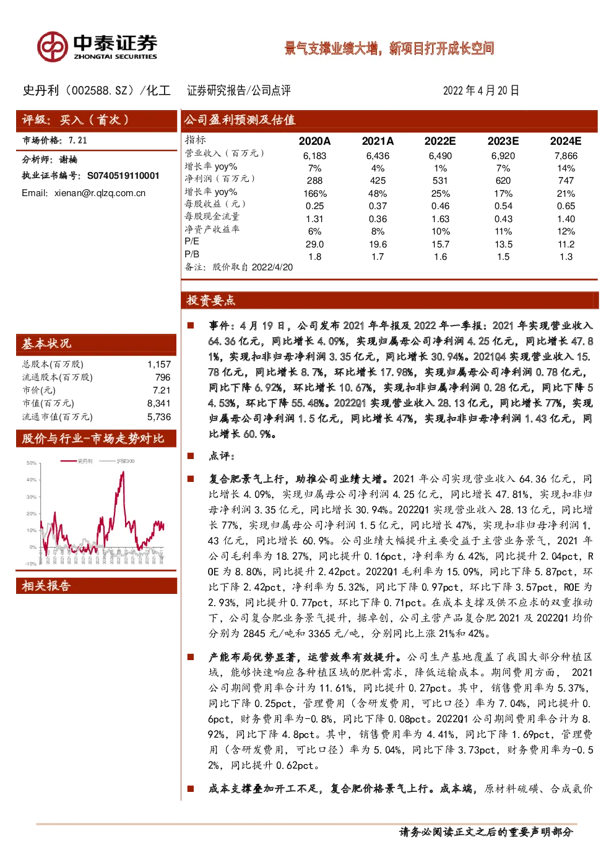
Task: Select the 流通股本(百万股) value 796
Action: pyautogui.click(x=163, y=377)
